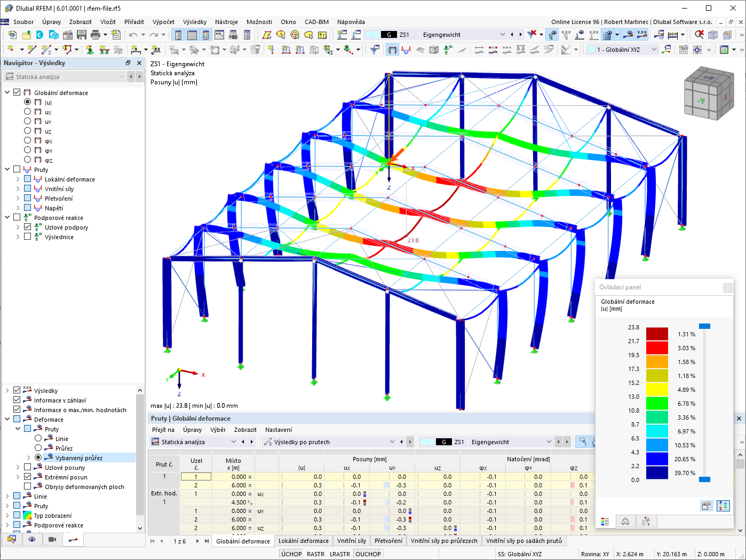Toggle the Uzlové podpory checkbox
This screenshot has width=746, height=560.
(x=28, y=227)
